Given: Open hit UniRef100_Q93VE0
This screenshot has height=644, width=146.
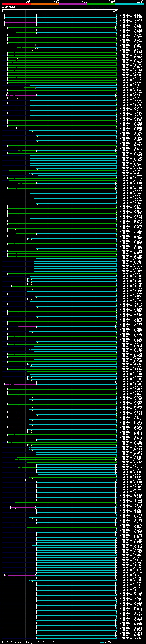Looking at the screenshot, I should [x=131, y=15].
